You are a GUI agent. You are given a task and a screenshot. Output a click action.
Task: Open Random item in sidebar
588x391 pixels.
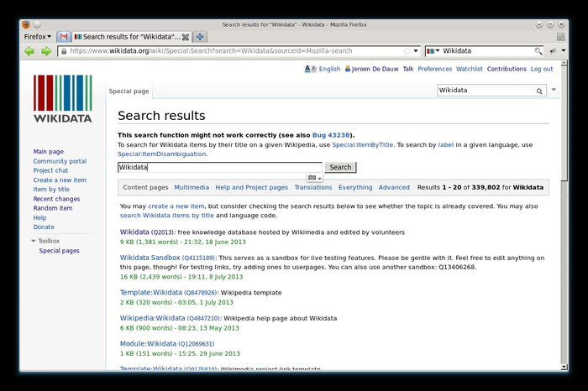tap(53, 208)
